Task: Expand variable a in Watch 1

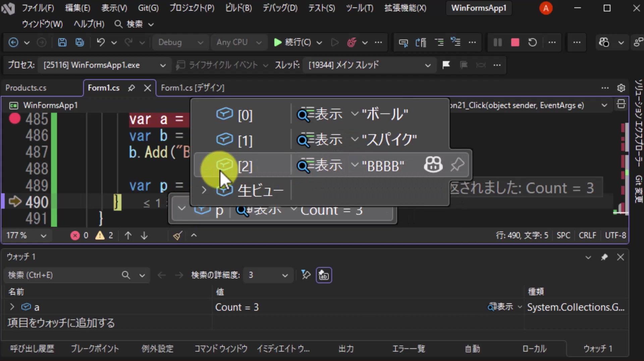Action: [x=12, y=307]
